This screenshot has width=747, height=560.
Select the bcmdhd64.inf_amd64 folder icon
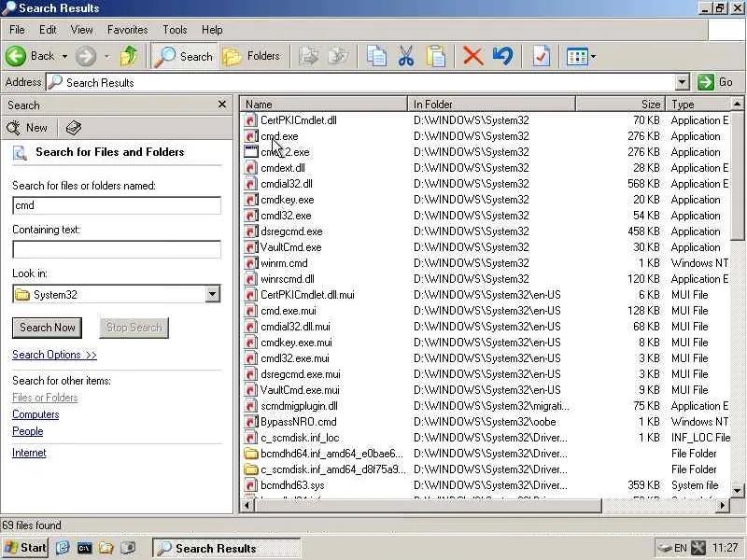coord(250,454)
